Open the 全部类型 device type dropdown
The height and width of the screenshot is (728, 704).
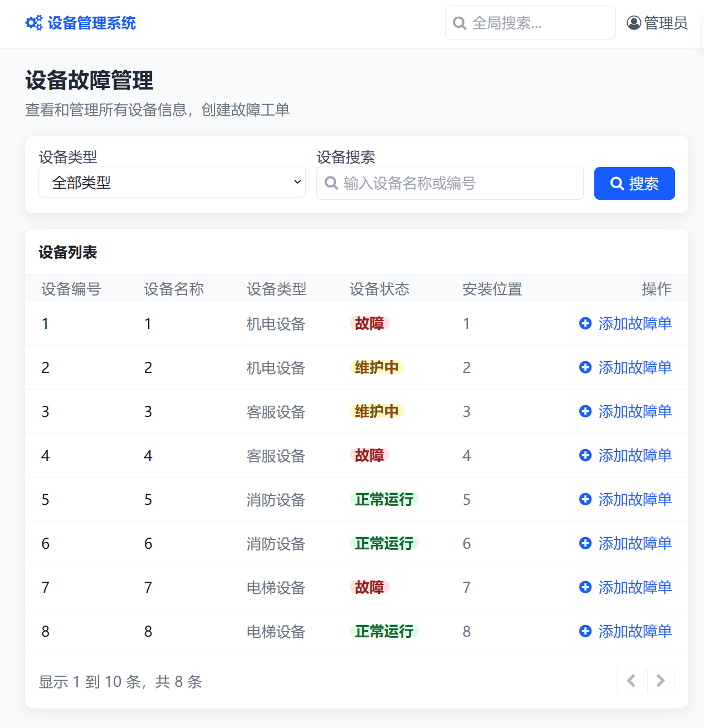(x=172, y=182)
